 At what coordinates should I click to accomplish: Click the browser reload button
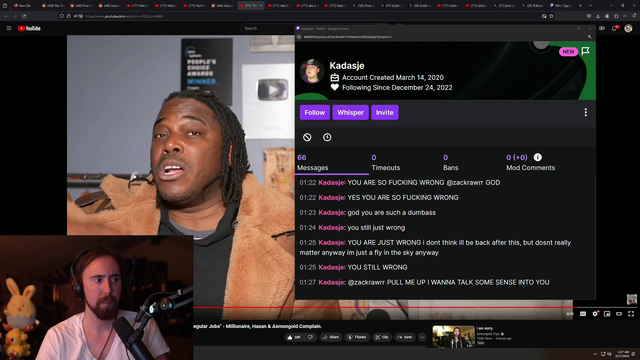tap(24, 16)
